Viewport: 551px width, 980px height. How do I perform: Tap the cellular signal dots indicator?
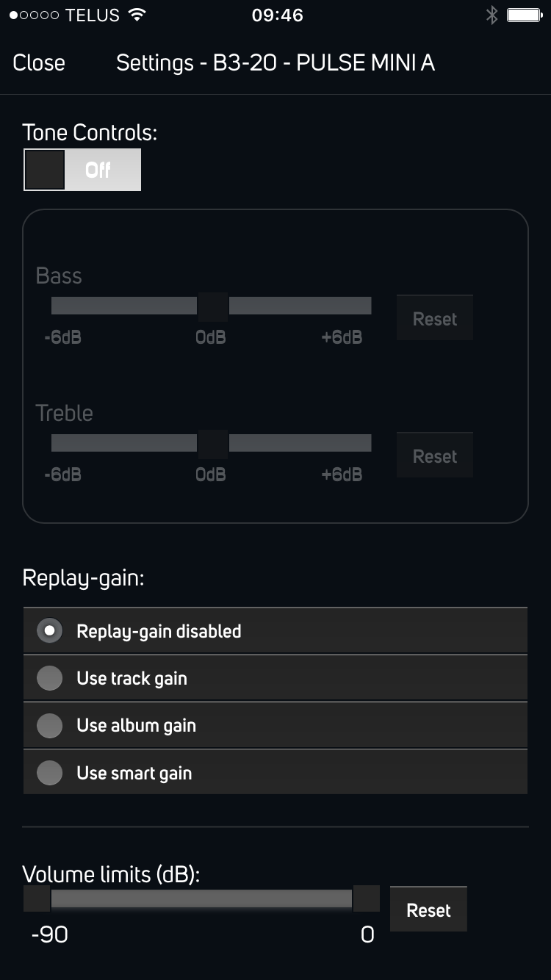tap(34, 15)
